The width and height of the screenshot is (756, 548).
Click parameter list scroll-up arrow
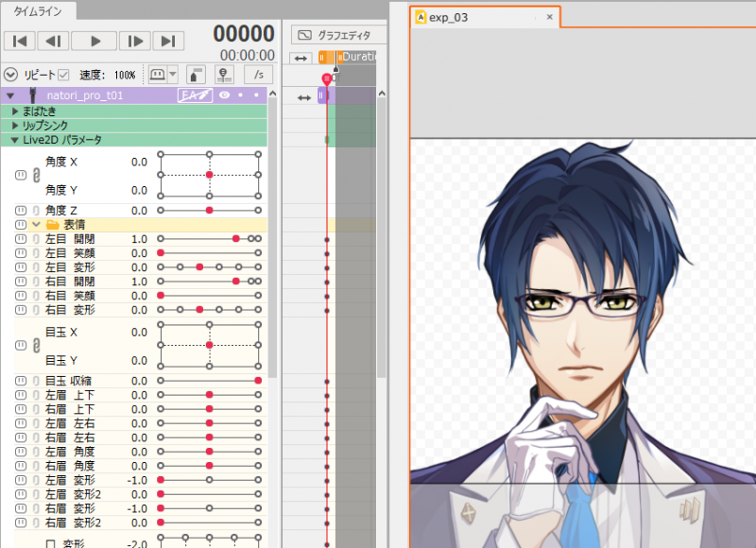273,94
